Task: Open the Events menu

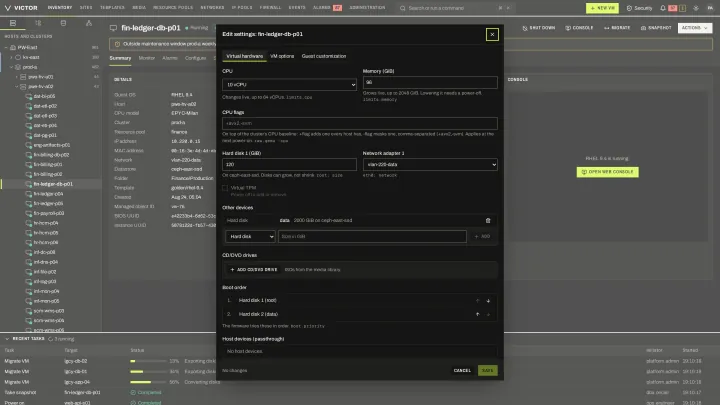Action: (297, 8)
